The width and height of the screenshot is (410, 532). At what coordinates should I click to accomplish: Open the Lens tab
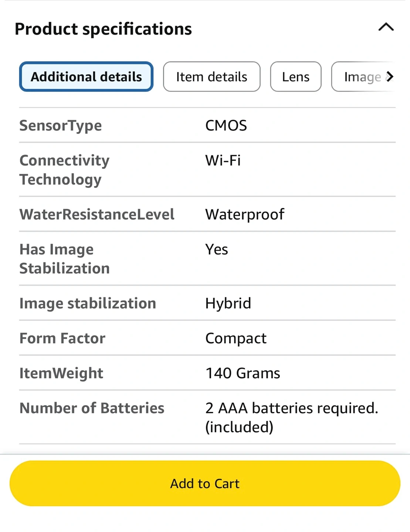(295, 77)
